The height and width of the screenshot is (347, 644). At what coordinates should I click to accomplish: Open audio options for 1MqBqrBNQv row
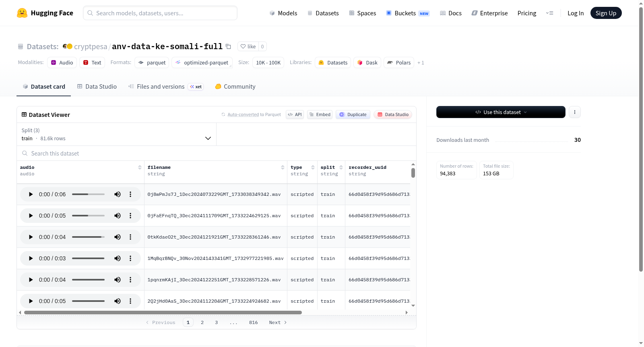click(x=130, y=258)
